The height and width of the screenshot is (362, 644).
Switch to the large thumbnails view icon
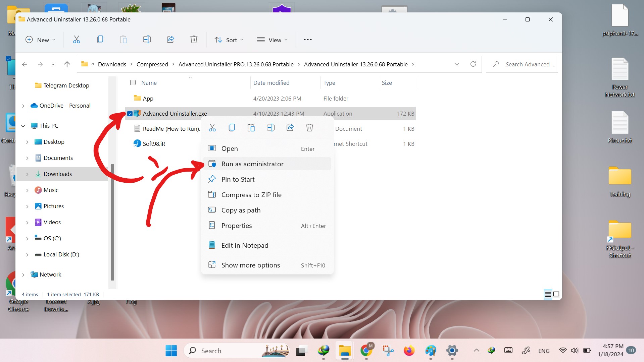(556, 294)
